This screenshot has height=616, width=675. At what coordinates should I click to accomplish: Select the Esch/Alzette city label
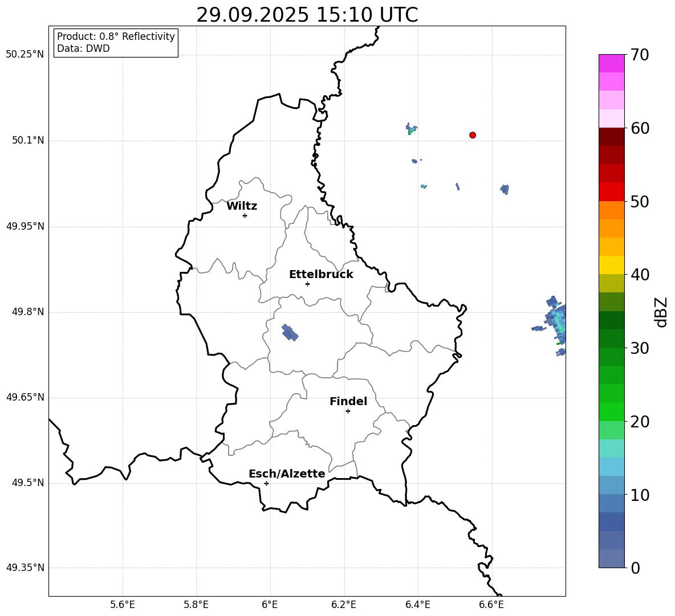pos(287,474)
